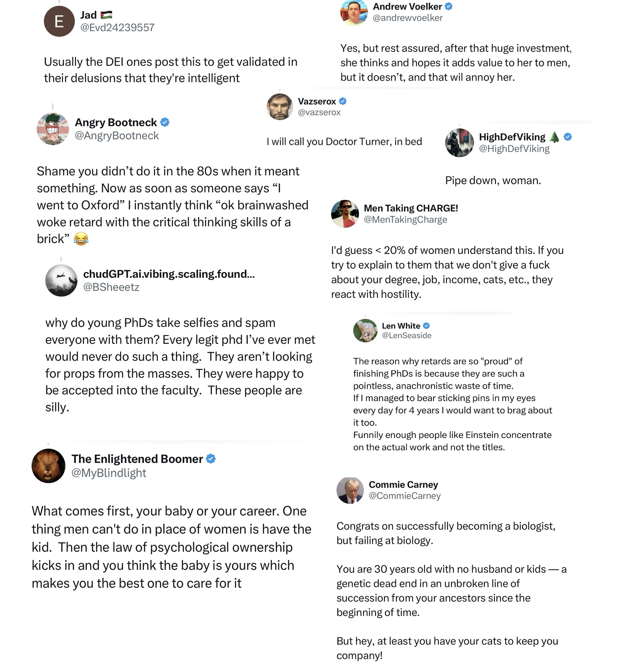Click the @LenSeaside handle

[x=407, y=335]
